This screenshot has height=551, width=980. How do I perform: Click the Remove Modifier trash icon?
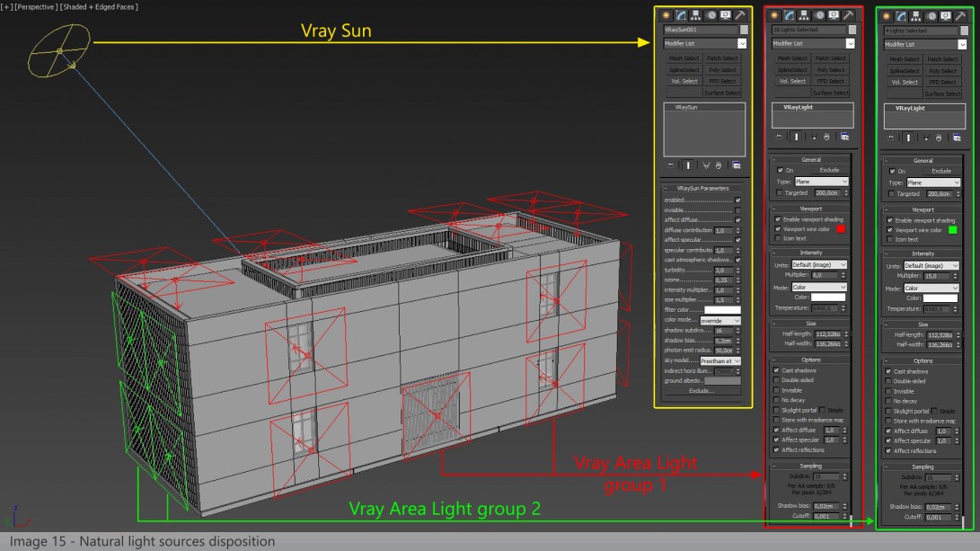(x=719, y=164)
